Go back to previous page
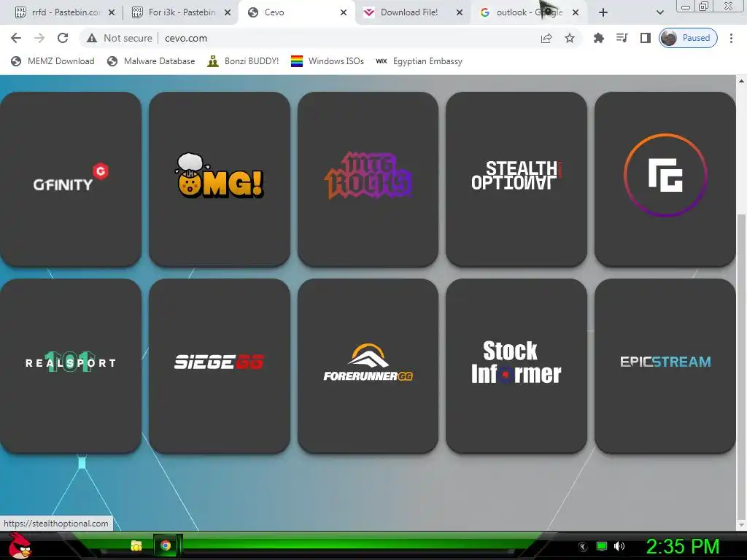This screenshot has width=747, height=560. tap(16, 38)
